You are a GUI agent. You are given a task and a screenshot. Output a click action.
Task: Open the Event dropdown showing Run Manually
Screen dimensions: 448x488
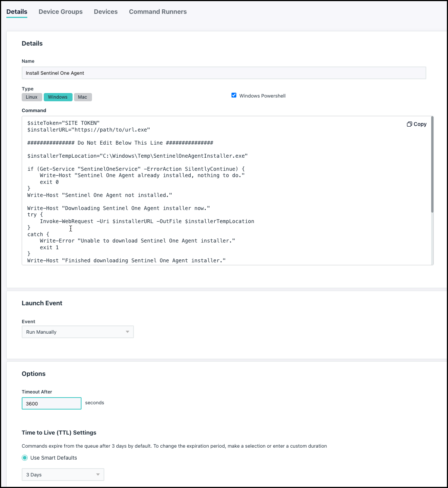77,332
